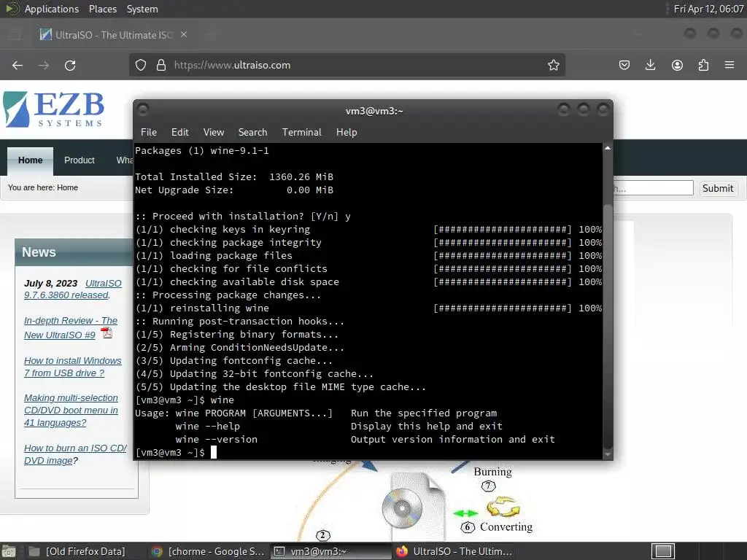The width and height of the screenshot is (747, 560).
Task: Click the PDF icon beside UltraISO #9 review
Action: pyautogui.click(x=107, y=332)
